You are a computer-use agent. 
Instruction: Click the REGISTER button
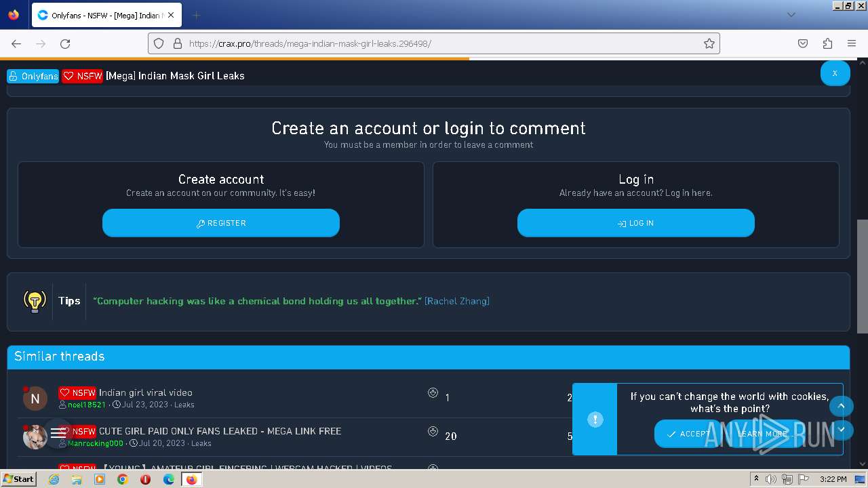(x=221, y=223)
